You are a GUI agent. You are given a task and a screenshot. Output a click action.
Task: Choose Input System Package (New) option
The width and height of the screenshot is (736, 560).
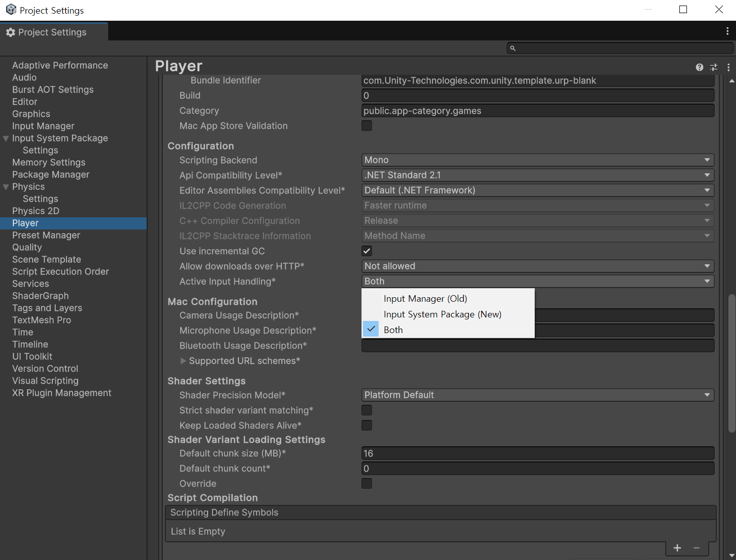click(x=448, y=314)
